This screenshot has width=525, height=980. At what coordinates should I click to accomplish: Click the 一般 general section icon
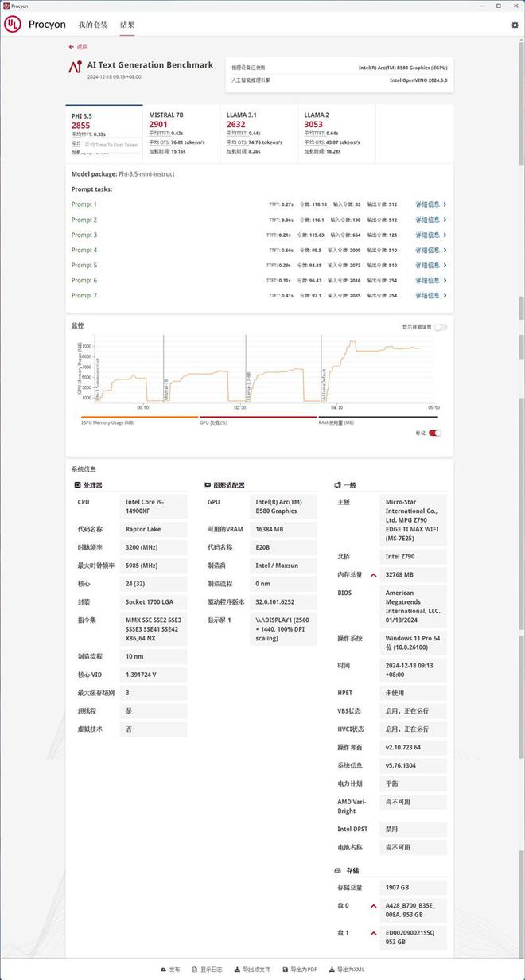pos(337,484)
